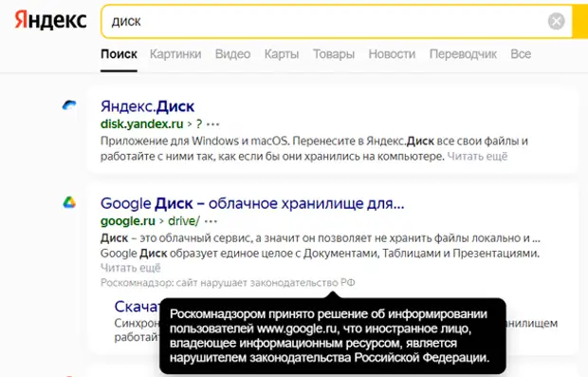The image size is (588, 377).
Task: Open the Яндекс logo homepage
Action: click(x=50, y=20)
